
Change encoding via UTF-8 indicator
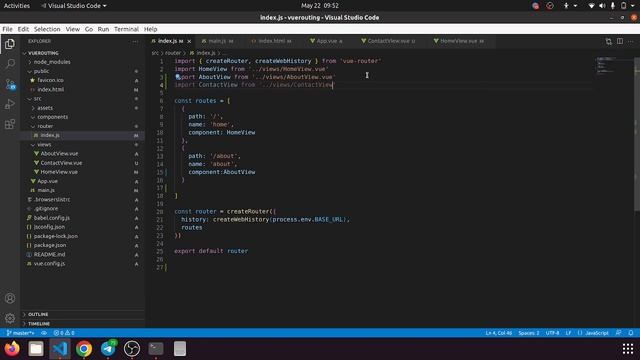(x=552, y=333)
